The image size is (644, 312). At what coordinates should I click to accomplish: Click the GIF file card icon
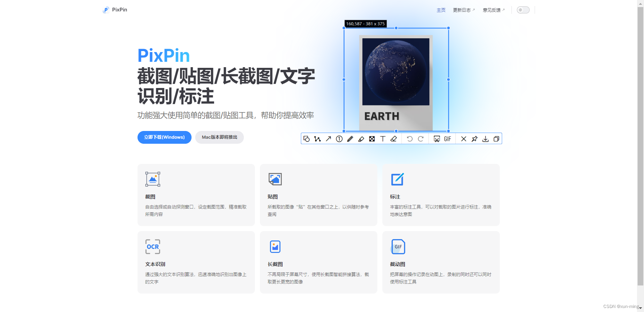pos(398,247)
